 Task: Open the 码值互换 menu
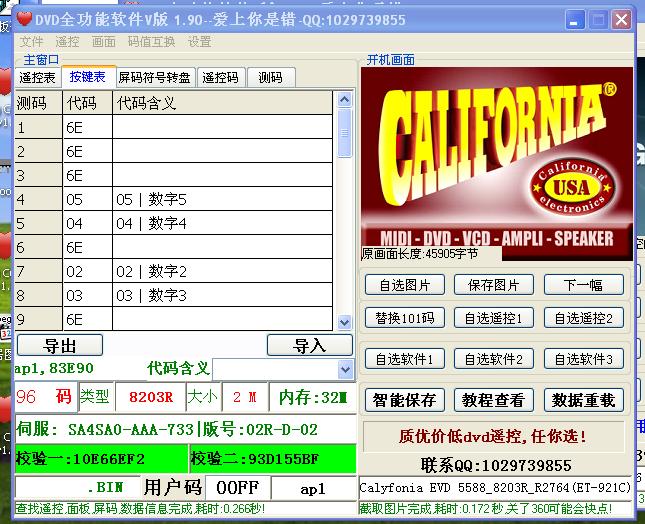(151, 42)
